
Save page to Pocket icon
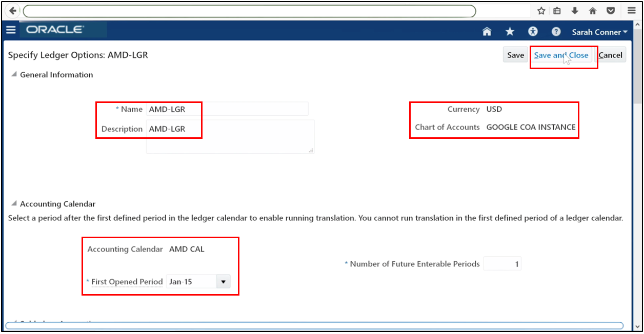pyautogui.click(x=611, y=10)
